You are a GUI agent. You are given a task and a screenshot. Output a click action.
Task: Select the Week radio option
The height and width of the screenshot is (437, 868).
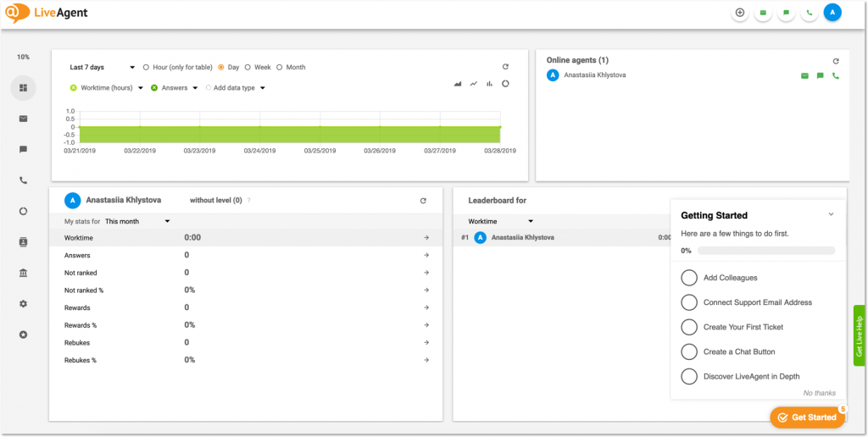(x=248, y=68)
